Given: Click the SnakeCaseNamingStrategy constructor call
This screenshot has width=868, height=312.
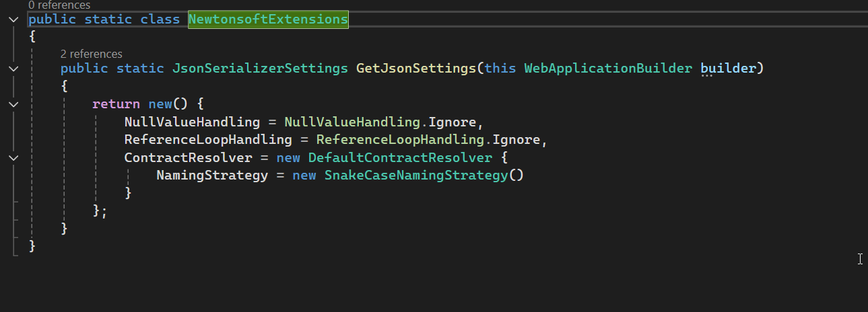Looking at the screenshot, I should click(x=424, y=175).
